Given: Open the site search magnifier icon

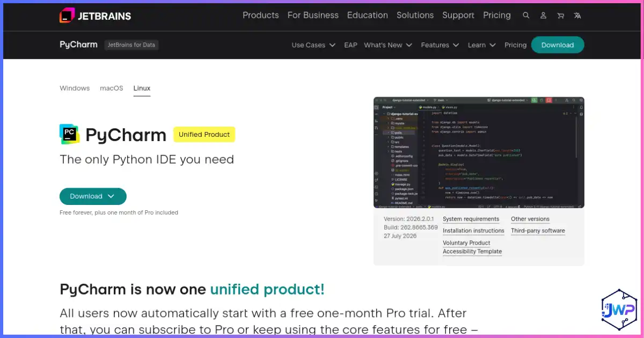Looking at the screenshot, I should [526, 16].
